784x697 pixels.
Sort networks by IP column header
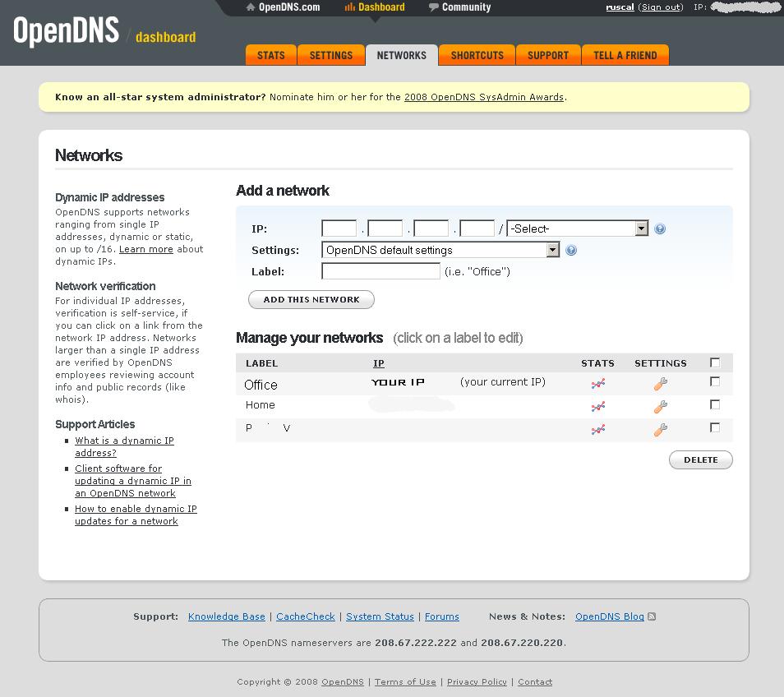[379, 363]
